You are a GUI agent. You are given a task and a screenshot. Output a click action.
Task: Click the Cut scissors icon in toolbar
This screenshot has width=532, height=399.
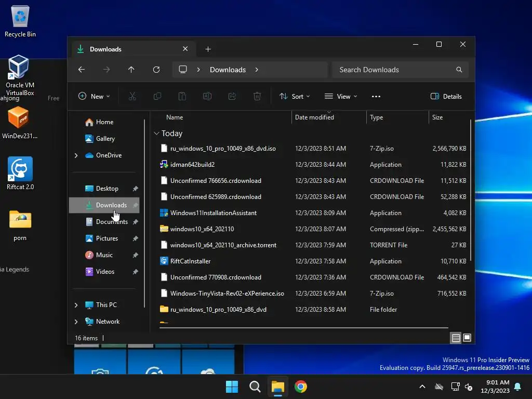(x=132, y=96)
